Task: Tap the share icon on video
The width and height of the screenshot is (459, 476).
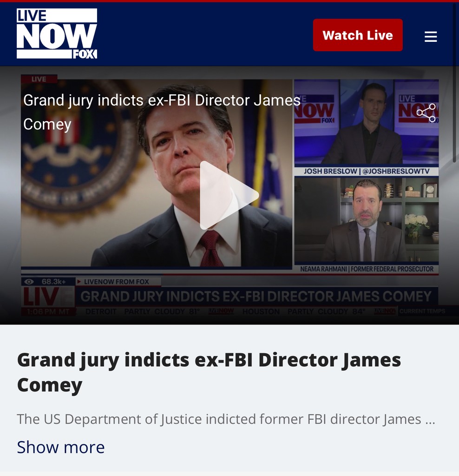Action: tap(426, 112)
